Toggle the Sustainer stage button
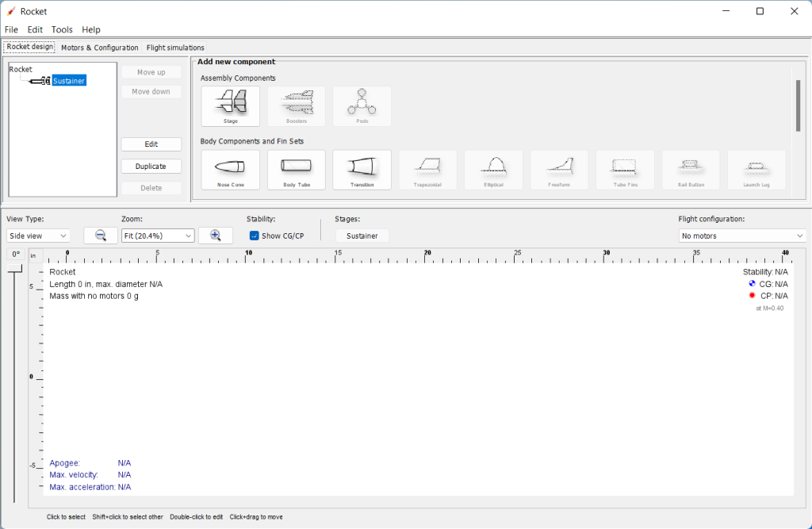 [362, 236]
